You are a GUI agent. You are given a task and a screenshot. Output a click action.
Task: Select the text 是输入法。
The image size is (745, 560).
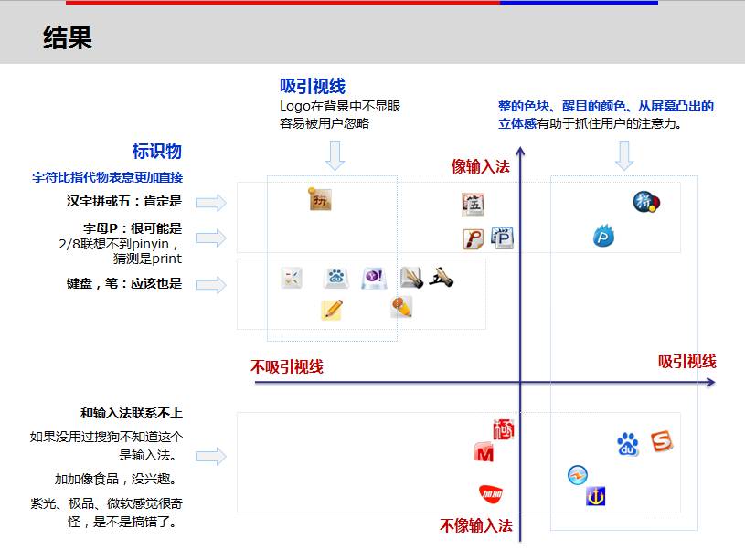[x=148, y=455]
